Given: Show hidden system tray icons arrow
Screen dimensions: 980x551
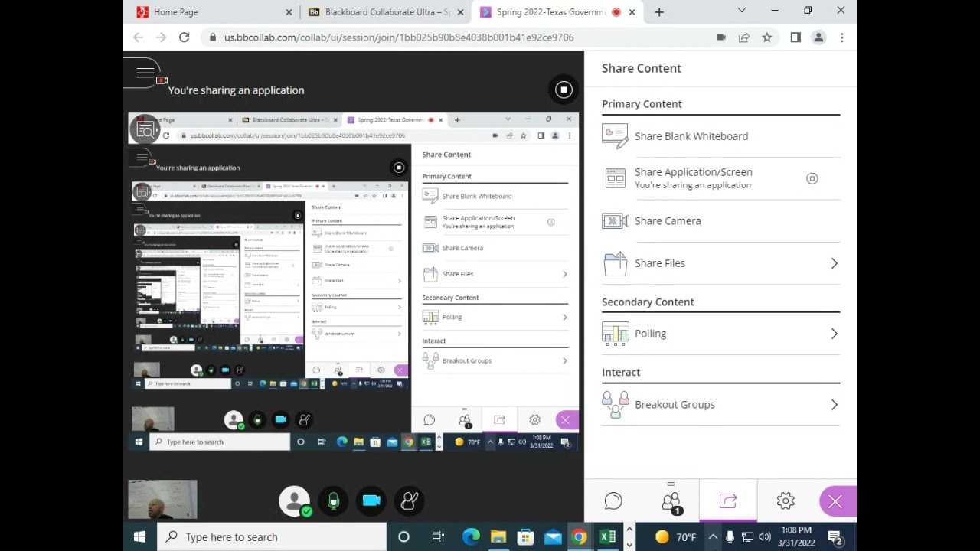Looking at the screenshot, I should (x=713, y=537).
